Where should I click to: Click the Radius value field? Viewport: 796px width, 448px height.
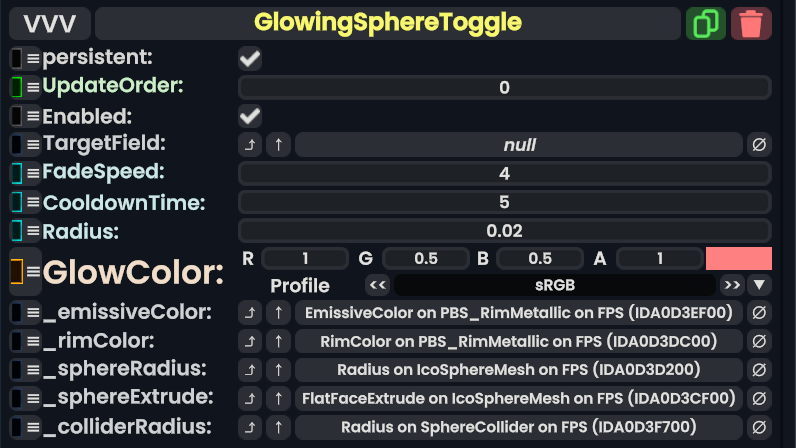pyautogui.click(x=504, y=231)
